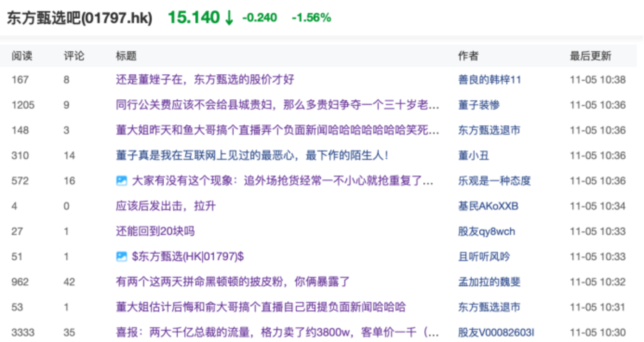Viewport: 644px width, 342px height.
Task: Click the 15.140 stock price
Action: click(193, 18)
